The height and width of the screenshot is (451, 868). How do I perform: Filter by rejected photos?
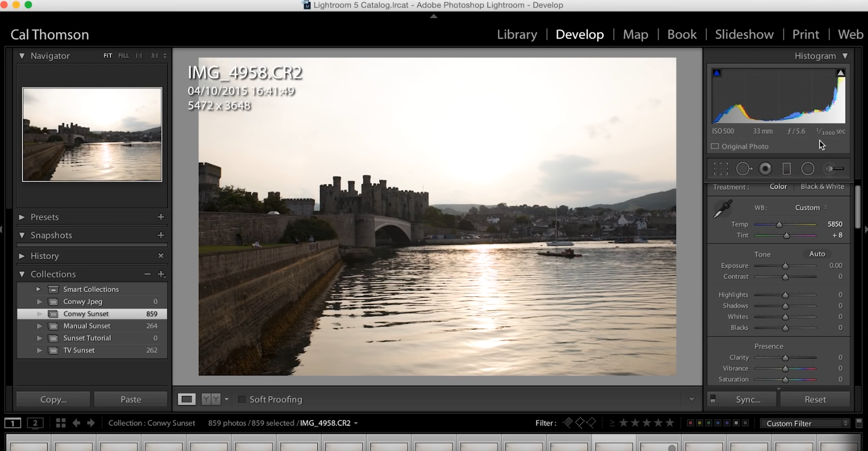coord(591,423)
